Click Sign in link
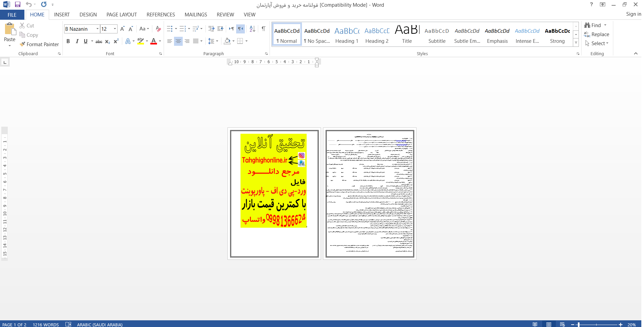The width and height of the screenshot is (644, 327). point(633,14)
